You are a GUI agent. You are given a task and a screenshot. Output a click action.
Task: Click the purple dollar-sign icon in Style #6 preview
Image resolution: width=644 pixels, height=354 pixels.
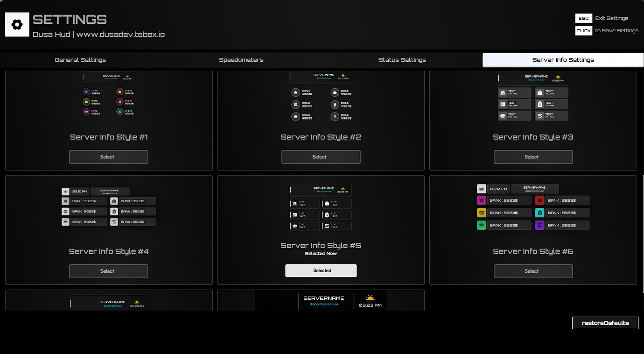pyautogui.click(x=539, y=225)
